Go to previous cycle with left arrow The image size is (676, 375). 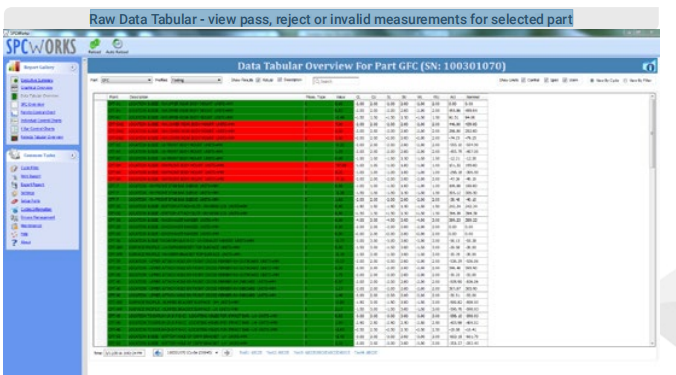click(158, 353)
